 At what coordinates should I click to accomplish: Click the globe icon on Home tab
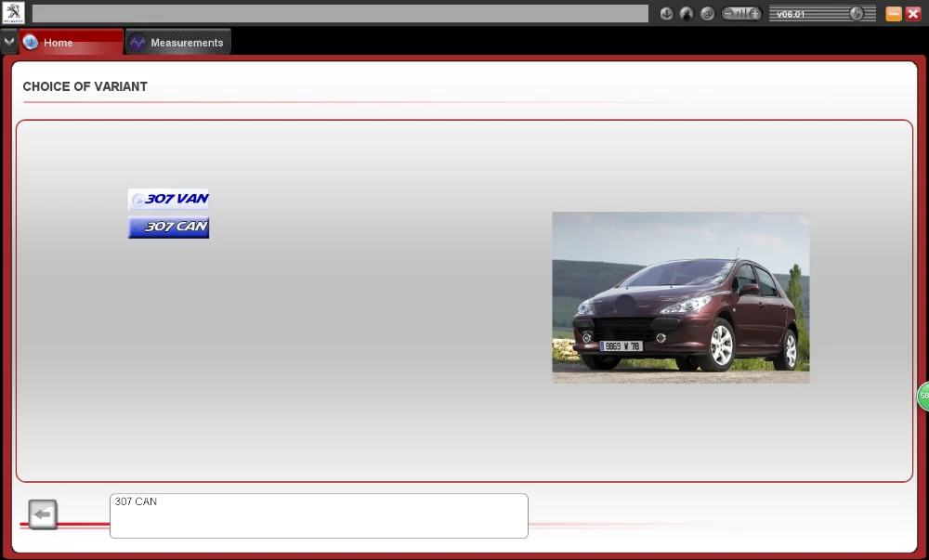pos(31,42)
